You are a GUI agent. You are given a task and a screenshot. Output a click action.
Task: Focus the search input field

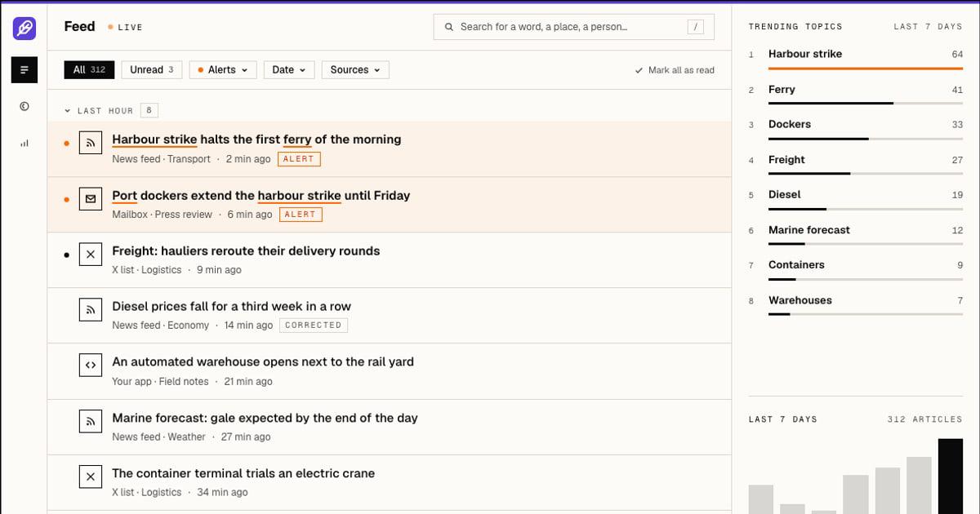pos(573,27)
